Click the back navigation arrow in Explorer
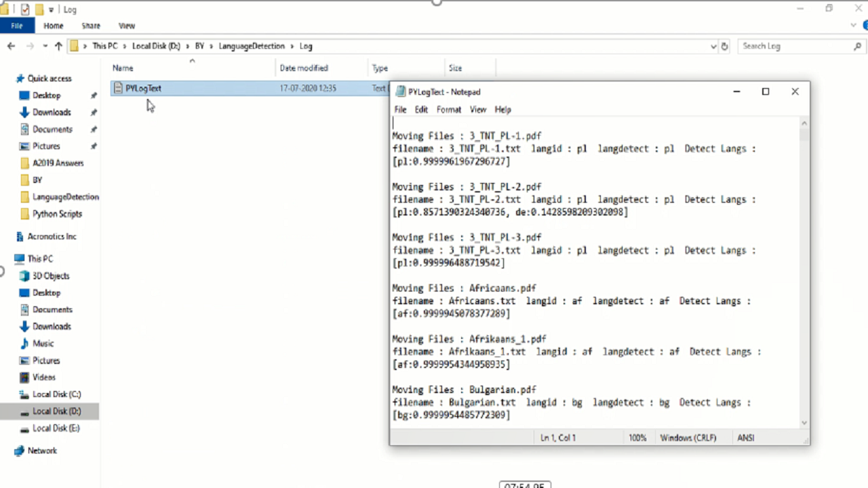 tap(11, 46)
